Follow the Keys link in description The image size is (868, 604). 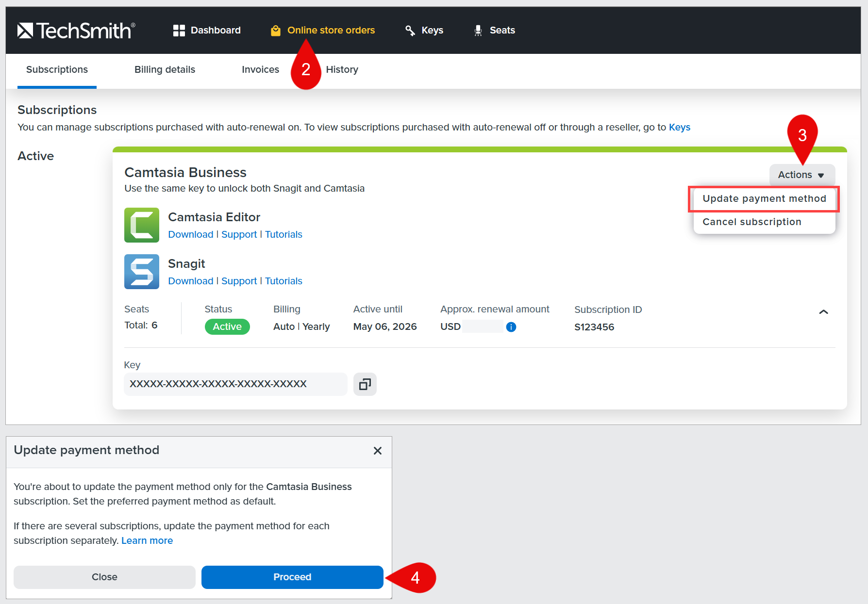click(x=679, y=128)
